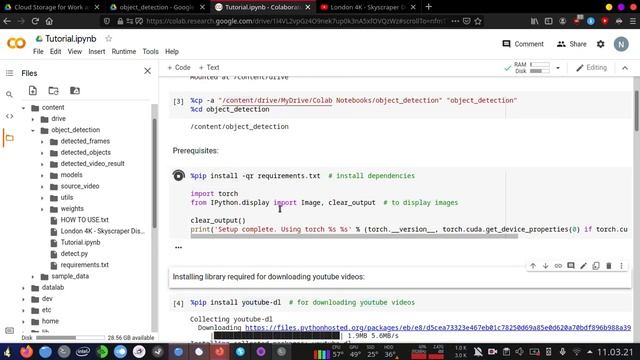This screenshot has width=640, height=360.
Task: Click the Share button
Action: point(571,44)
